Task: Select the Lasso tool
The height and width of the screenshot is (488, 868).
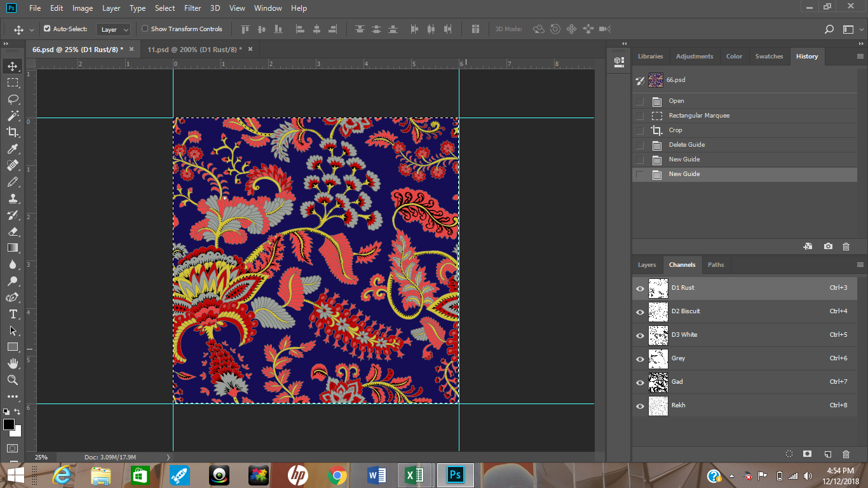Action: 13,99
